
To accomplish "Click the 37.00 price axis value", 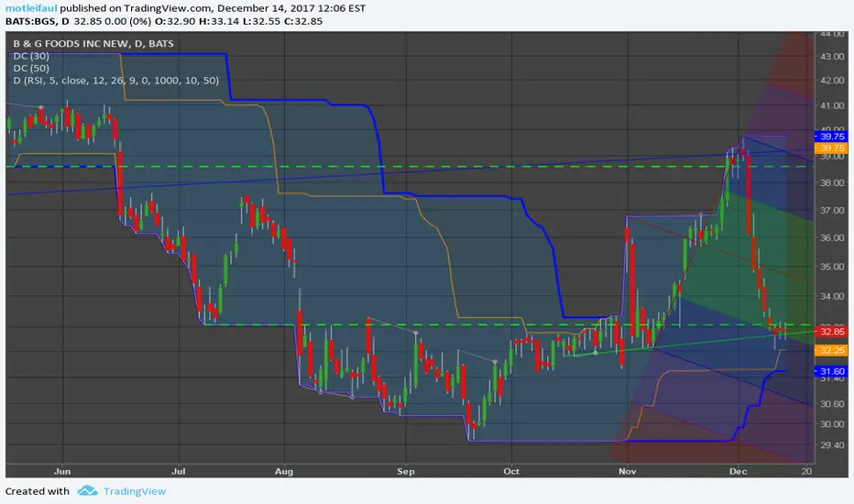I will point(832,211).
